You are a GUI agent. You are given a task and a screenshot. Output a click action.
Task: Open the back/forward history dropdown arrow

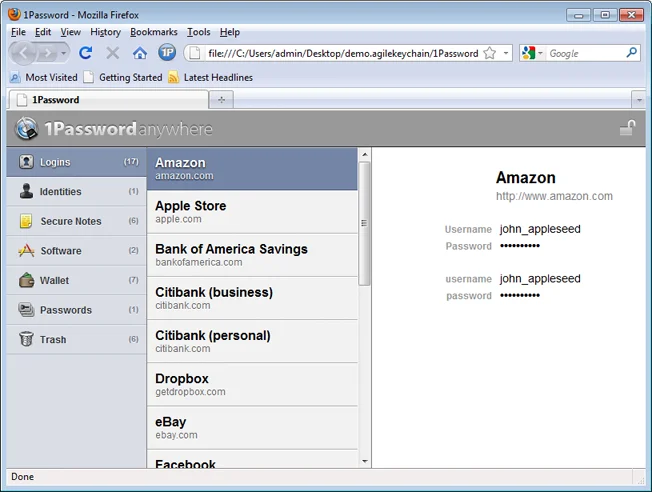click(x=64, y=53)
